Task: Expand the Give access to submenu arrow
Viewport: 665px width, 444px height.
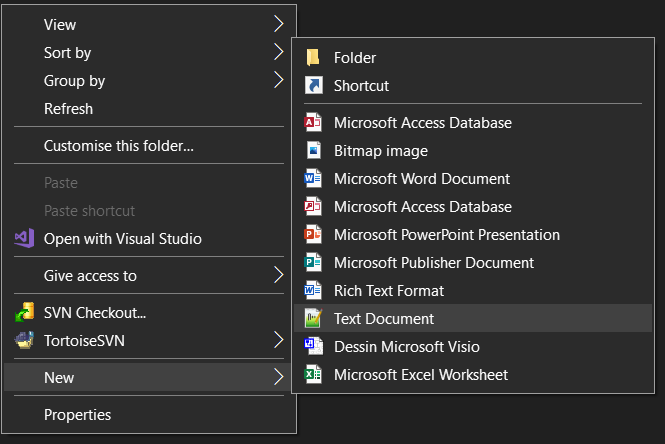Action: [x=278, y=275]
